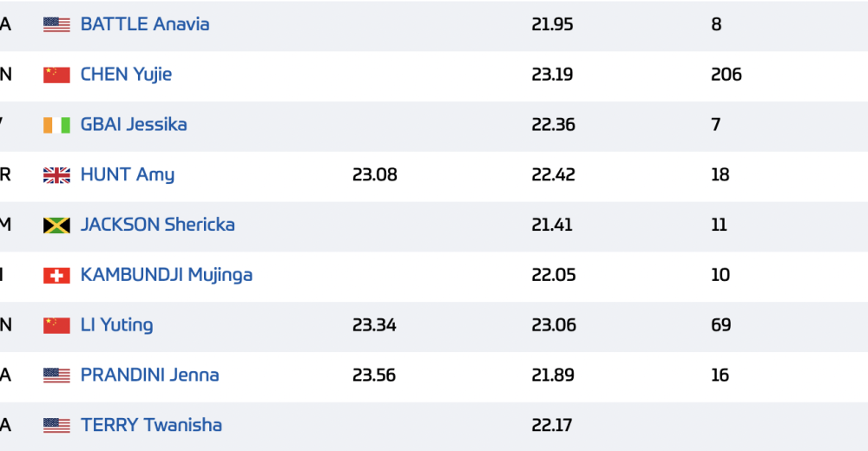This screenshot has height=451, width=868.
Task: Open HUNT Amy athlete profile link
Action: (x=128, y=175)
